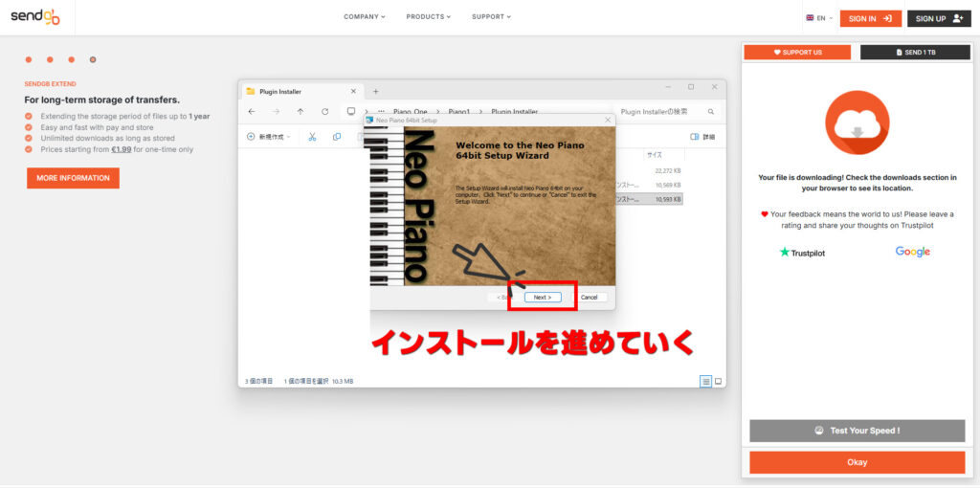Click the Trustpilot logo

point(802,253)
